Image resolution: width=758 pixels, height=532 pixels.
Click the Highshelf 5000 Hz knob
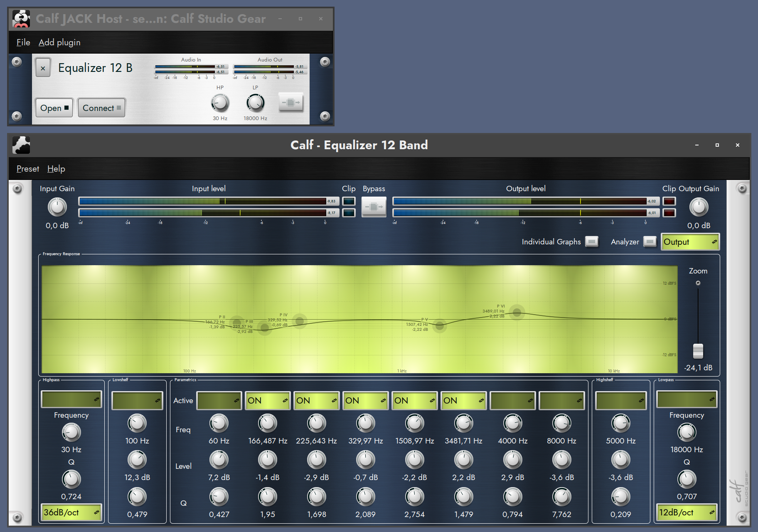[620, 424]
